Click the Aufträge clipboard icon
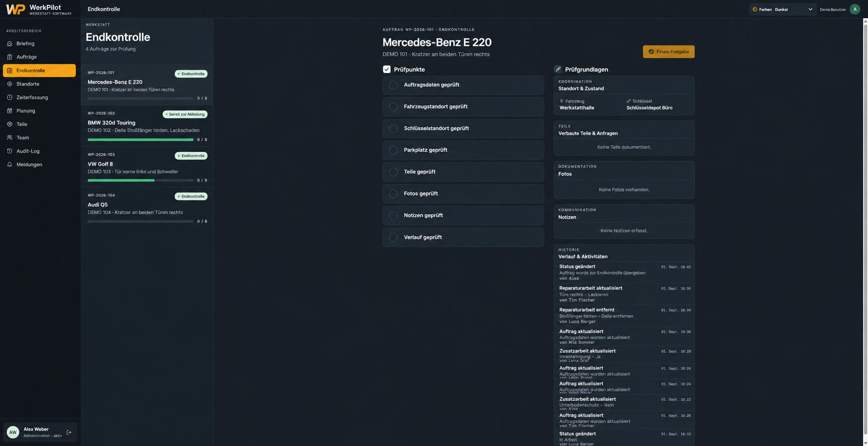The image size is (868, 446). point(9,57)
